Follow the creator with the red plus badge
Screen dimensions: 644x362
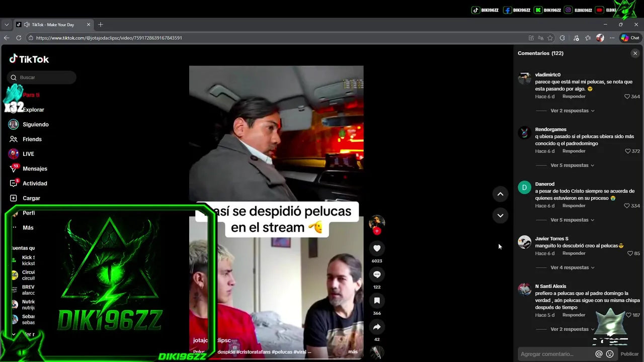pos(377,231)
